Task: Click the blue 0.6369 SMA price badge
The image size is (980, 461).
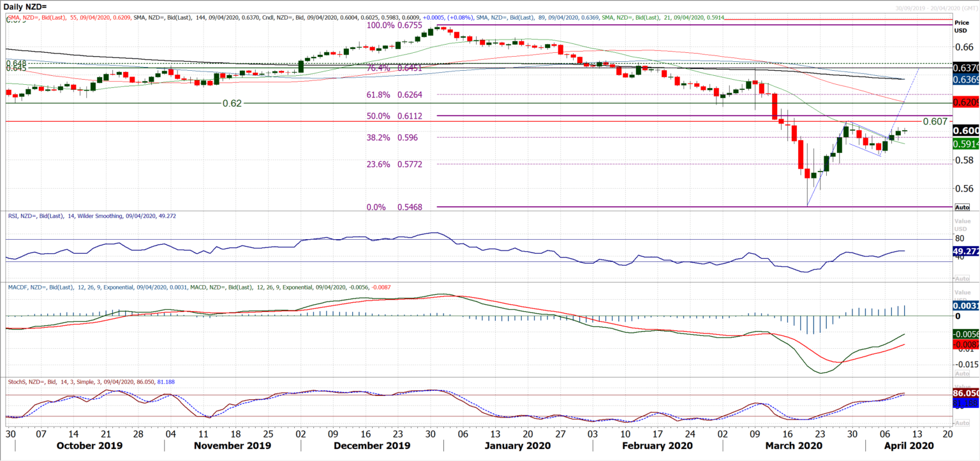Action: (965, 78)
